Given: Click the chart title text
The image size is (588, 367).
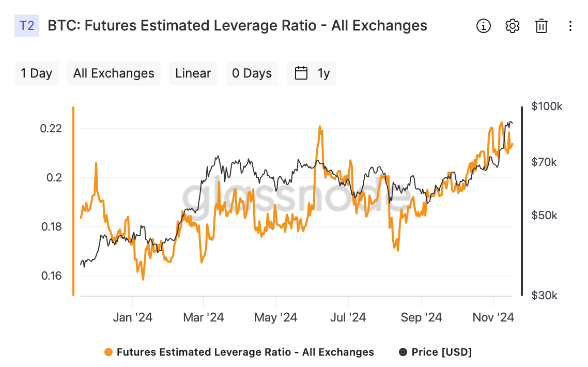Looking at the screenshot, I should coord(237,25).
